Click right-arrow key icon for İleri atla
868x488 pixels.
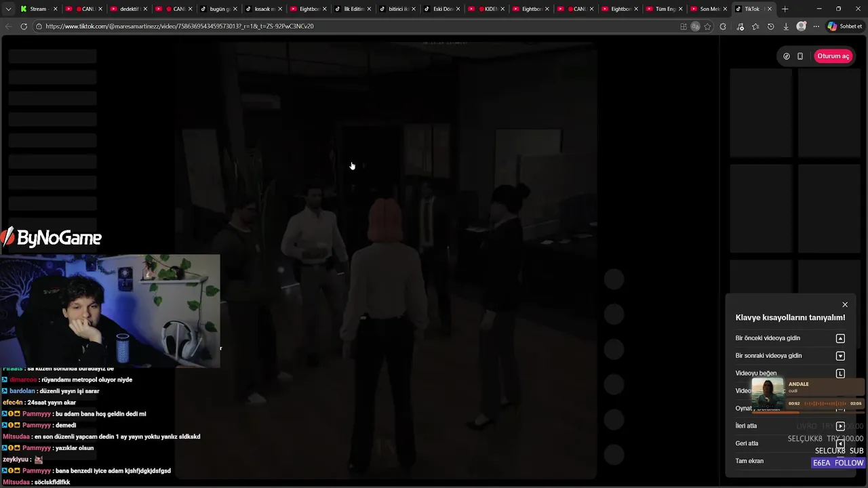pyautogui.click(x=840, y=426)
